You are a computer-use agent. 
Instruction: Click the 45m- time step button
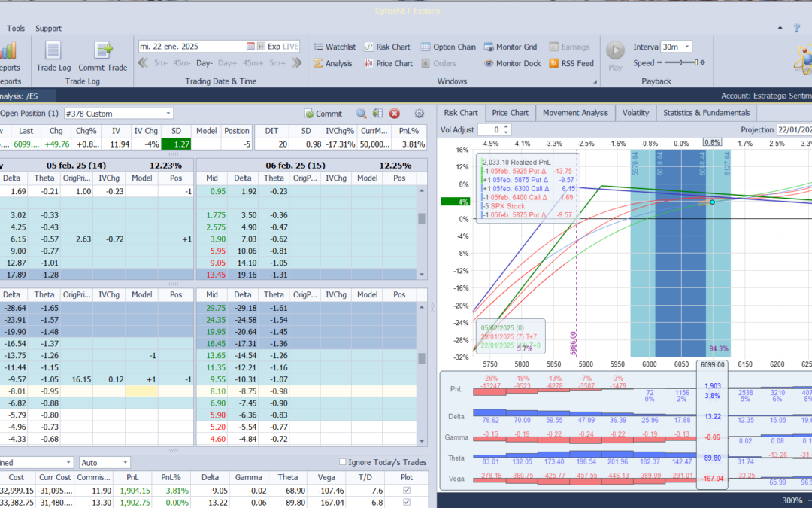182,63
